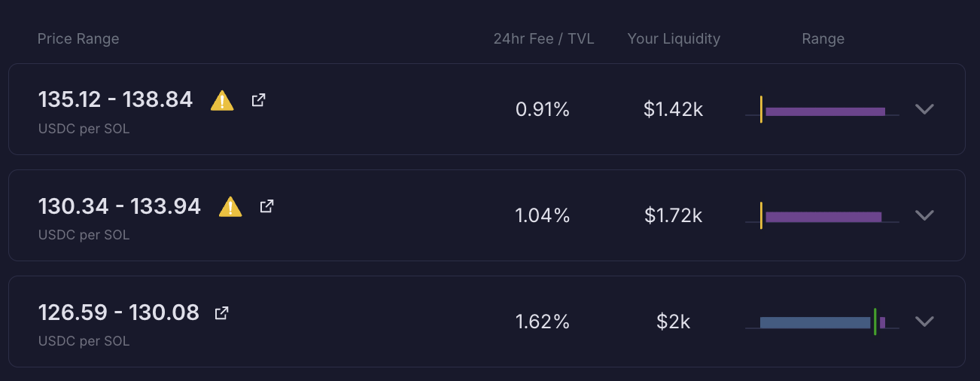Image resolution: width=980 pixels, height=381 pixels.
Task: Click warning icon on 135.12 - 138.84 position
Action: tap(222, 100)
